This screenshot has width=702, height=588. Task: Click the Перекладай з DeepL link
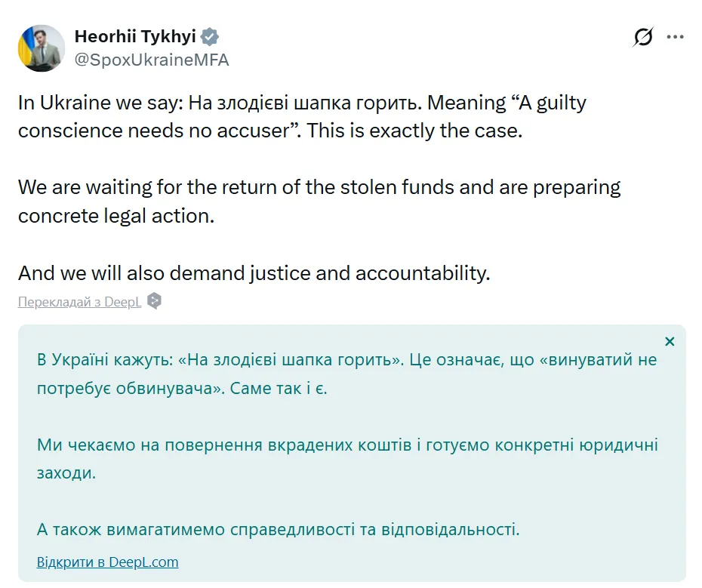coord(78,300)
